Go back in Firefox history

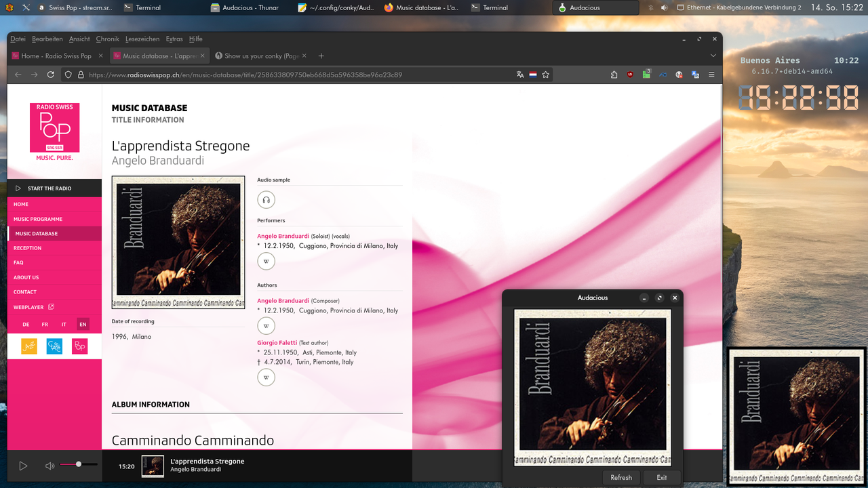(18, 75)
